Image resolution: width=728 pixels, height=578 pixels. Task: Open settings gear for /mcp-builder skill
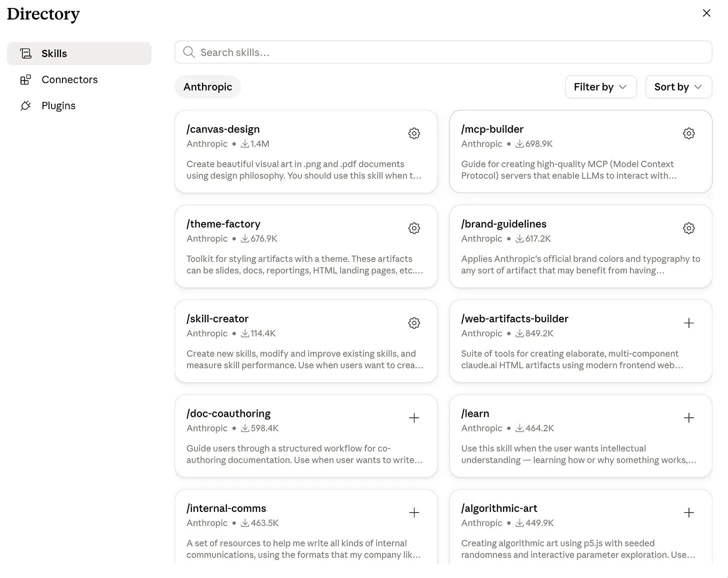[688, 134]
